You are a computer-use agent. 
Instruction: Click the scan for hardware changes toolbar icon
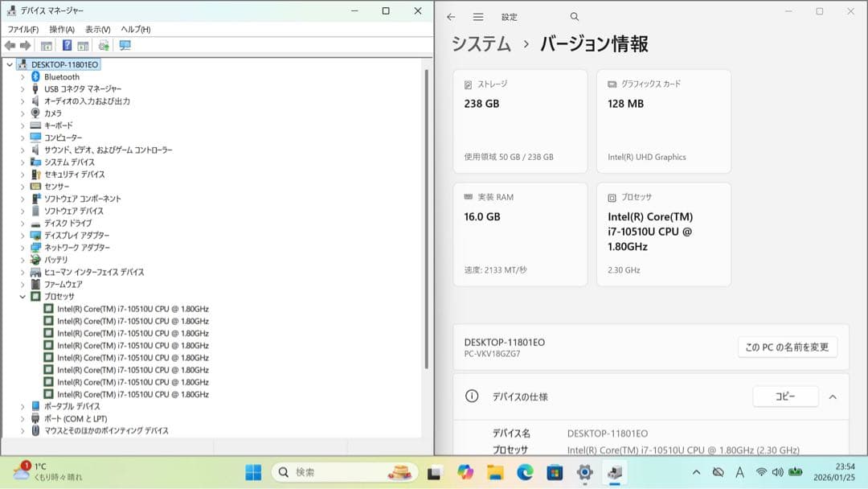(x=102, y=45)
